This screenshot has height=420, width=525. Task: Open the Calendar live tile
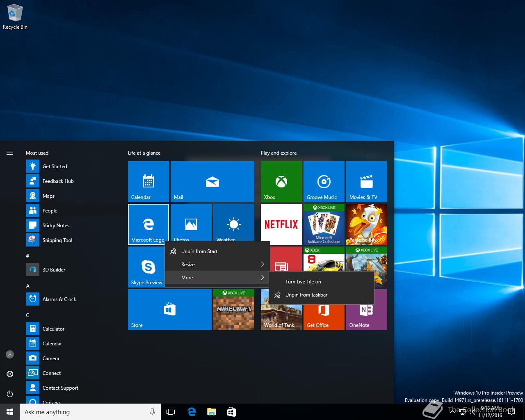pos(148,182)
